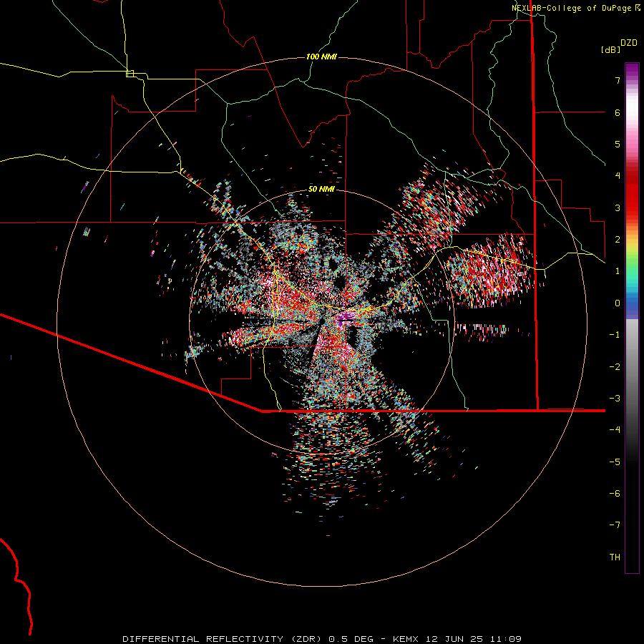The width and height of the screenshot is (644, 644).
Task: Click the 100 NMI range ring label
Action: pos(321,57)
